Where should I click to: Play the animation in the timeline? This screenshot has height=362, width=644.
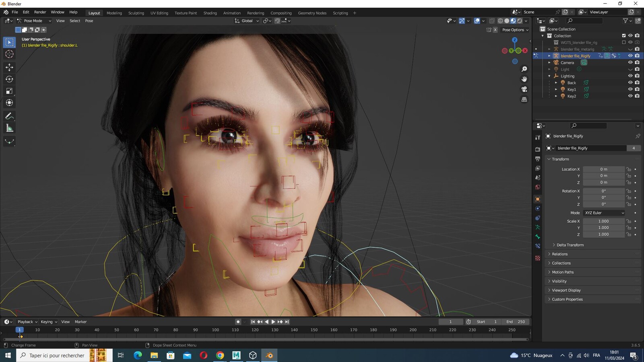[273, 322]
